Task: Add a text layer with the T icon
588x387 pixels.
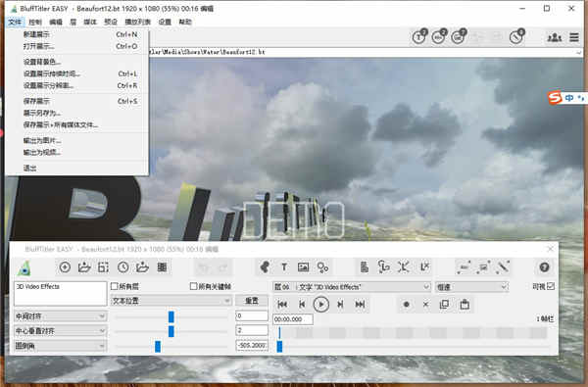Action: [x=284, y=267]
